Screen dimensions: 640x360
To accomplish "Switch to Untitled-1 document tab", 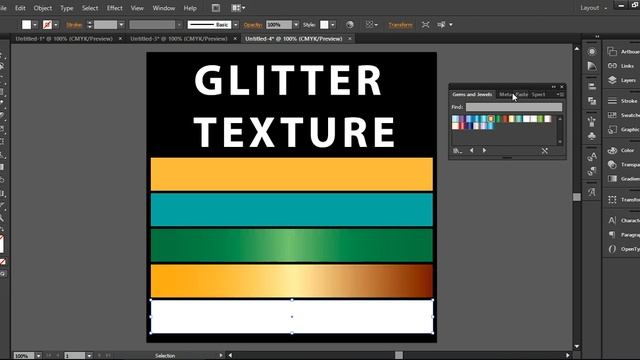I will [x=64, y=39].
